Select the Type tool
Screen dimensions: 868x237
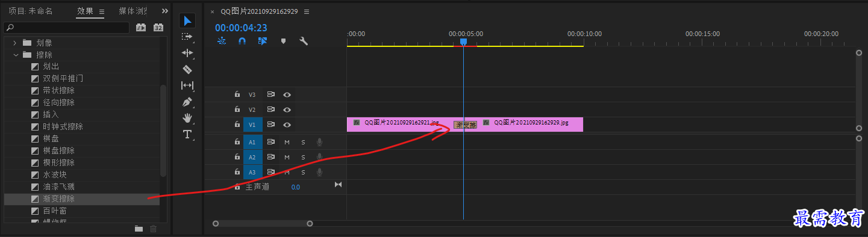click(187, 134)
